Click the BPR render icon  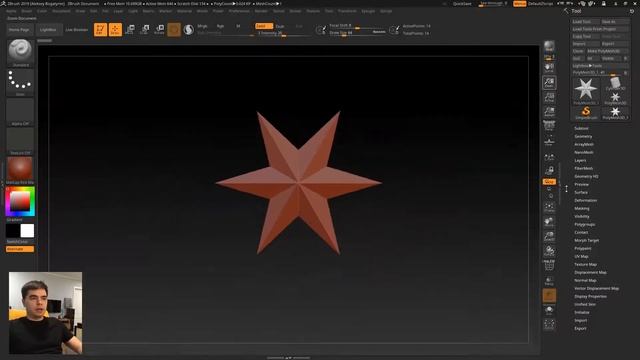[x=549, y=48]
